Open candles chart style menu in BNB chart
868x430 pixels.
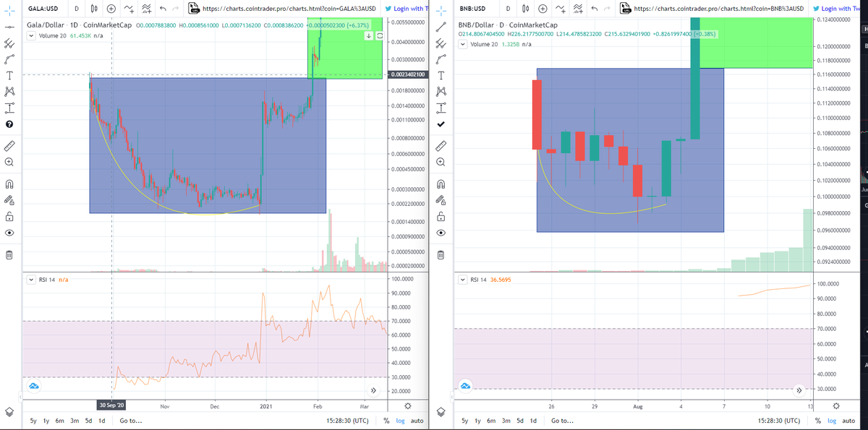click(x=526, y=9)
